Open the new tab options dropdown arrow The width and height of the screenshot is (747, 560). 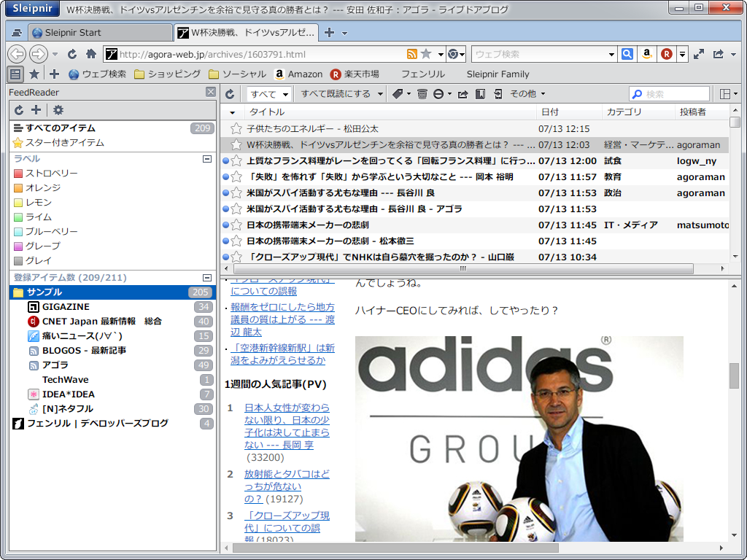click(344, 34)
